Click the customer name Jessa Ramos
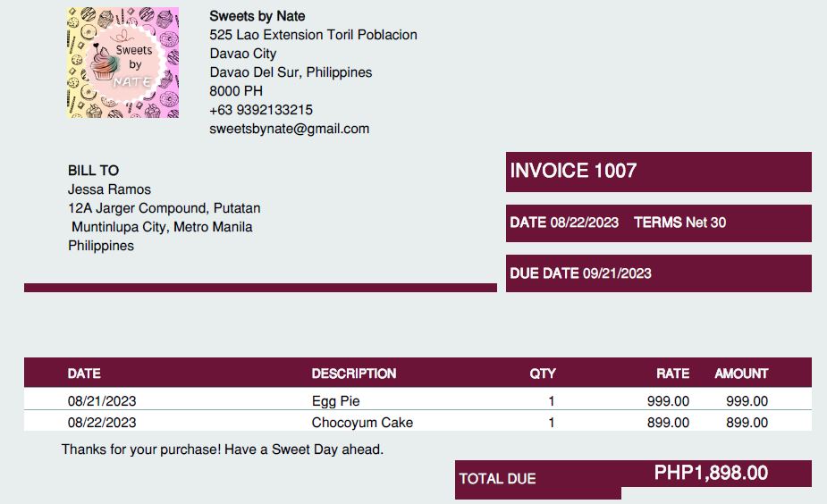Image resolution: width=827 pixels, height=504 pixels. pos(109,189)
